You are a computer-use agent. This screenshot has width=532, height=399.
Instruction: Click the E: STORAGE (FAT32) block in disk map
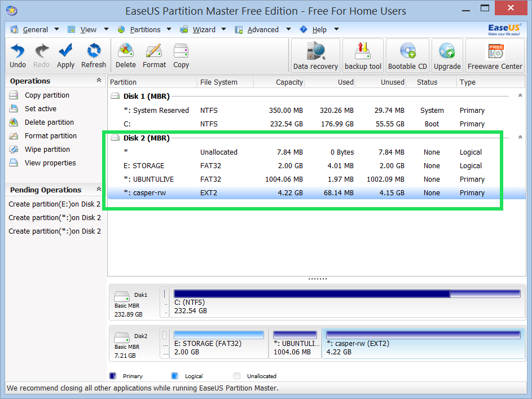pos(218,343)
